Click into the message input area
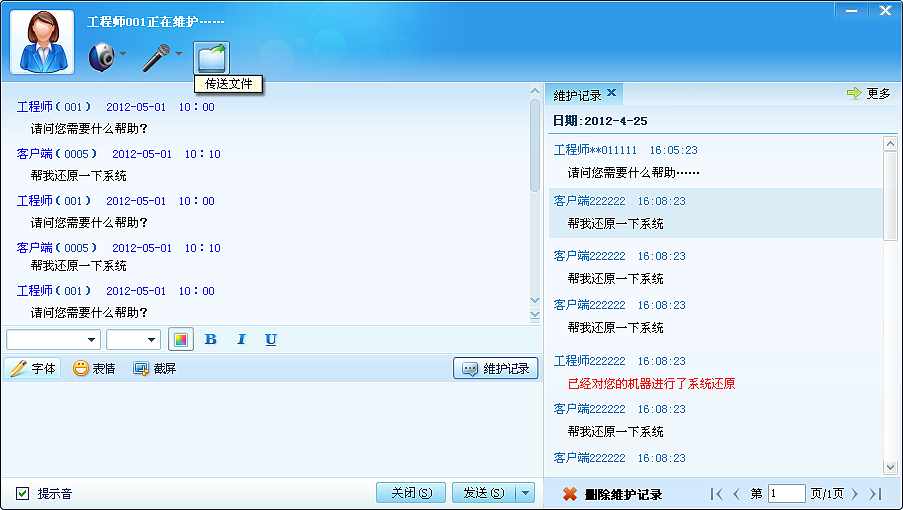 272,429
